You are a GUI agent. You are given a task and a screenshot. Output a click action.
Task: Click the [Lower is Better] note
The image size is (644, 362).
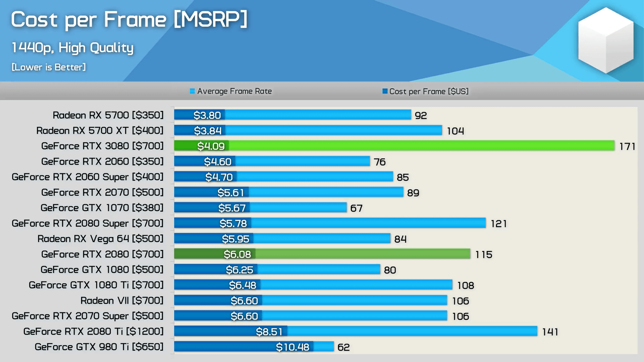(x=49, y=67)
